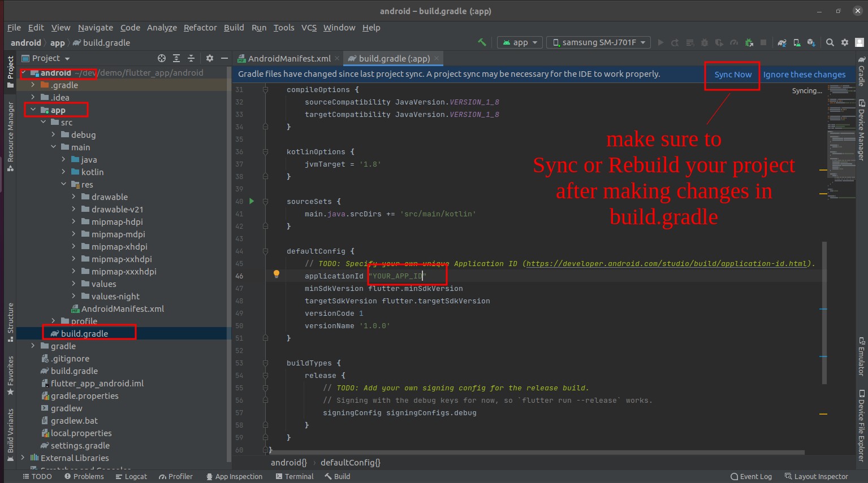The image size is (868, 483).
Task: Click the Debug app bug icon
Action: pos(705,42)
